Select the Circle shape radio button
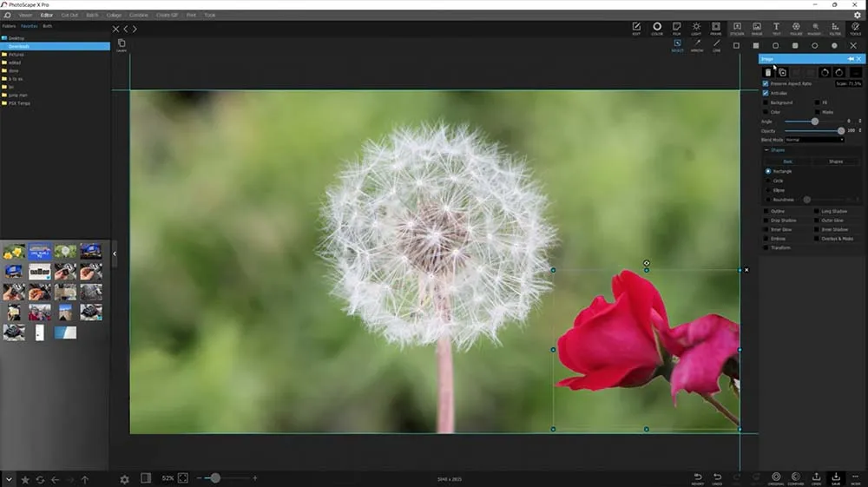 767,181
